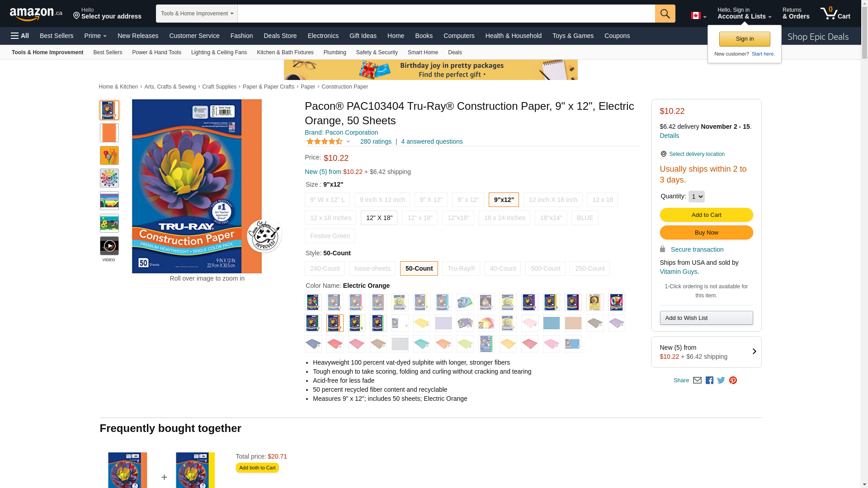Select the 12" X 18" size option

tap(379, 218)
